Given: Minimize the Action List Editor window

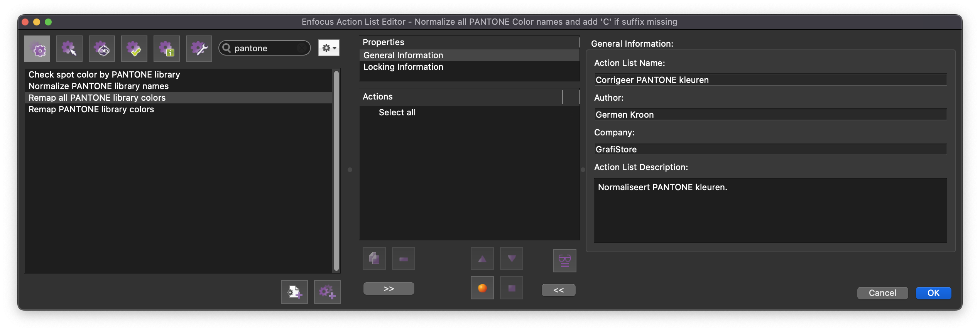Looking at the screenshot, I should (37, 22).
